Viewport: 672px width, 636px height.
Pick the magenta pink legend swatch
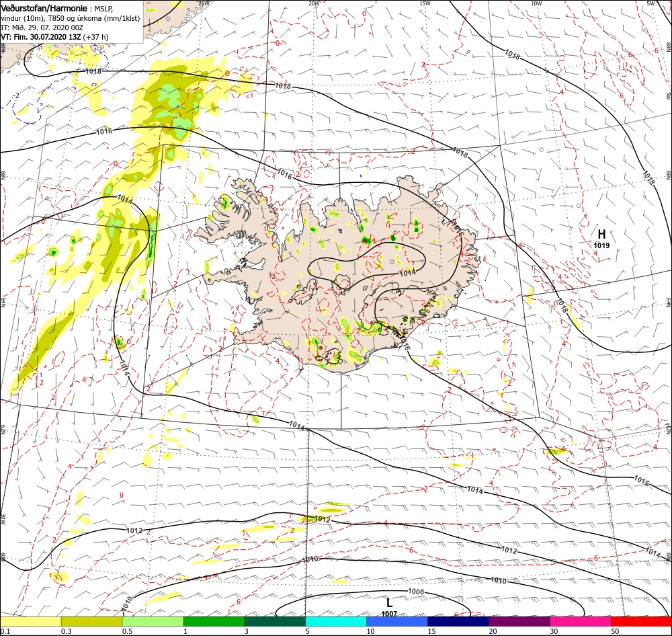point(581,621)
